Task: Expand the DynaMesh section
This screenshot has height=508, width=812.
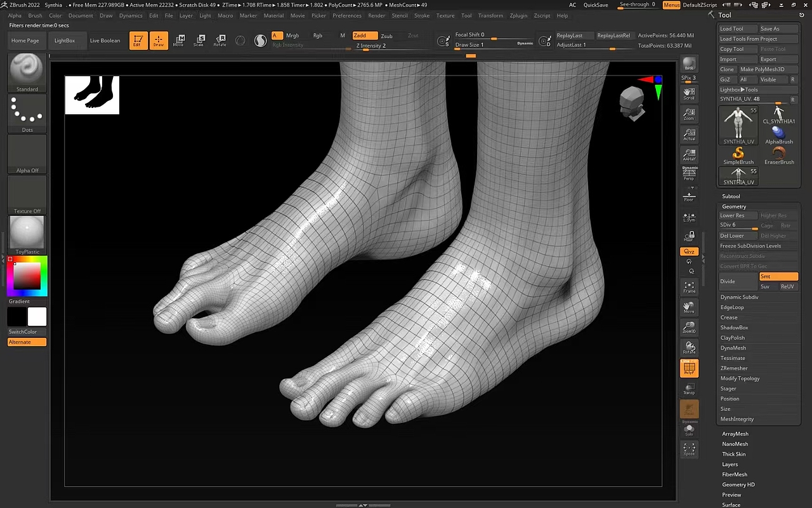Action: pos(733,348)
